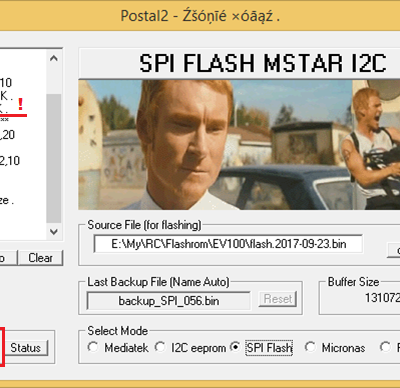
Task: Click the log list scroll-up arrow
Action: [54, 58]
